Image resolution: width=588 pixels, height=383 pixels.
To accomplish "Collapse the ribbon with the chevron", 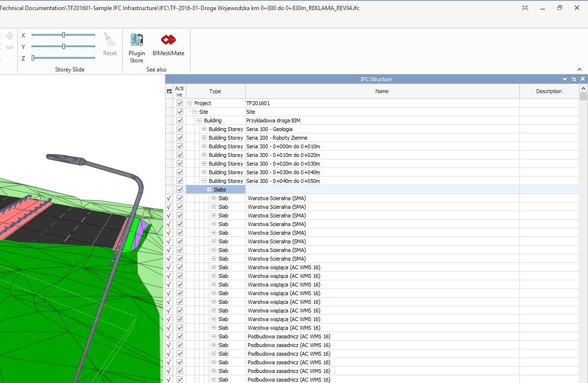I will coord(579,70).
